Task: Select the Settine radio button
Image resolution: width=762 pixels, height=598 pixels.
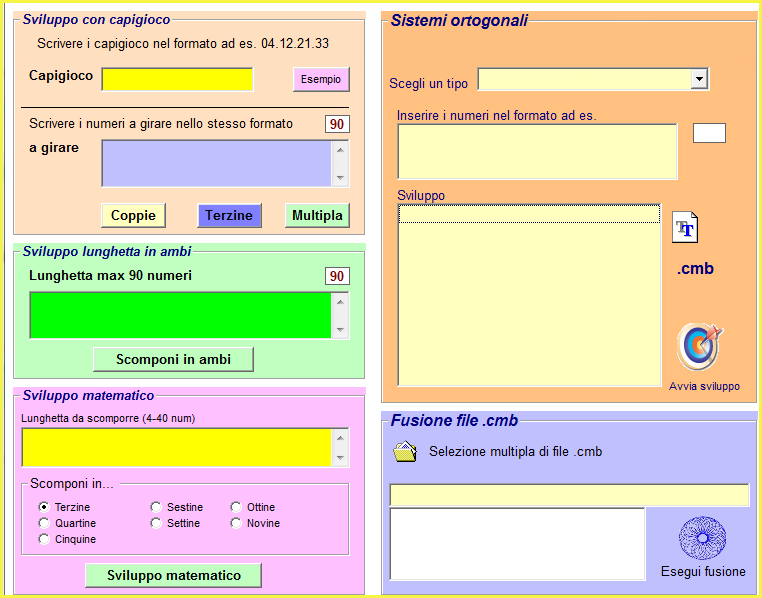Action: [156, 523]
